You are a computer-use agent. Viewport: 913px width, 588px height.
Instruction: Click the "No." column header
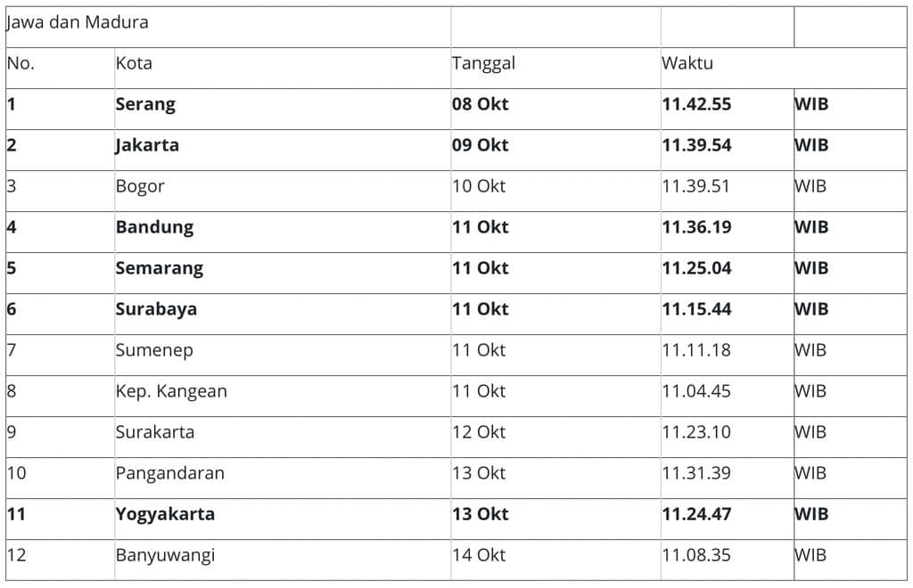[21, 63]
